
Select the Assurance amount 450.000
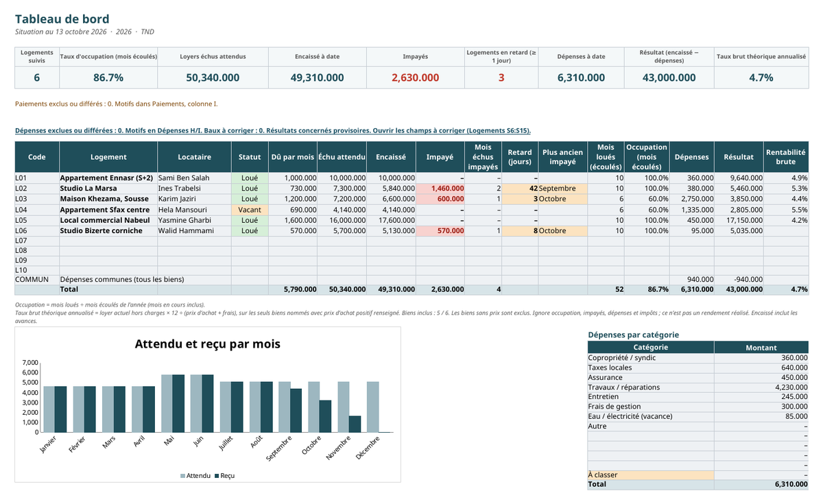(x=761, y=377)
